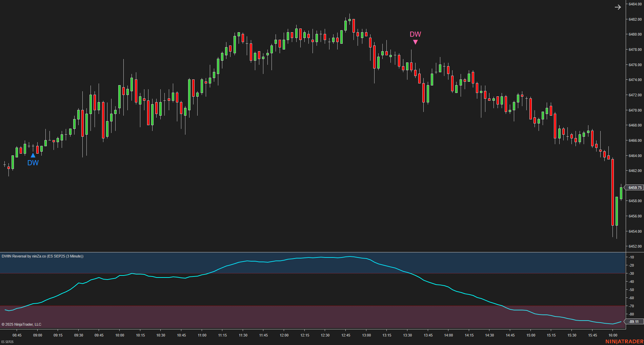Select the DWIN Reversal by ninZa.co panel header
644x345 pixels.
tap(42, 256)
